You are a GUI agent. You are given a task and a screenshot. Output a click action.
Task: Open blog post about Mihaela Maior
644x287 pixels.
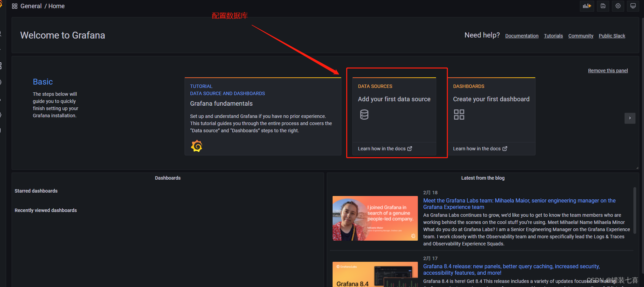click(x=519, y=204)
